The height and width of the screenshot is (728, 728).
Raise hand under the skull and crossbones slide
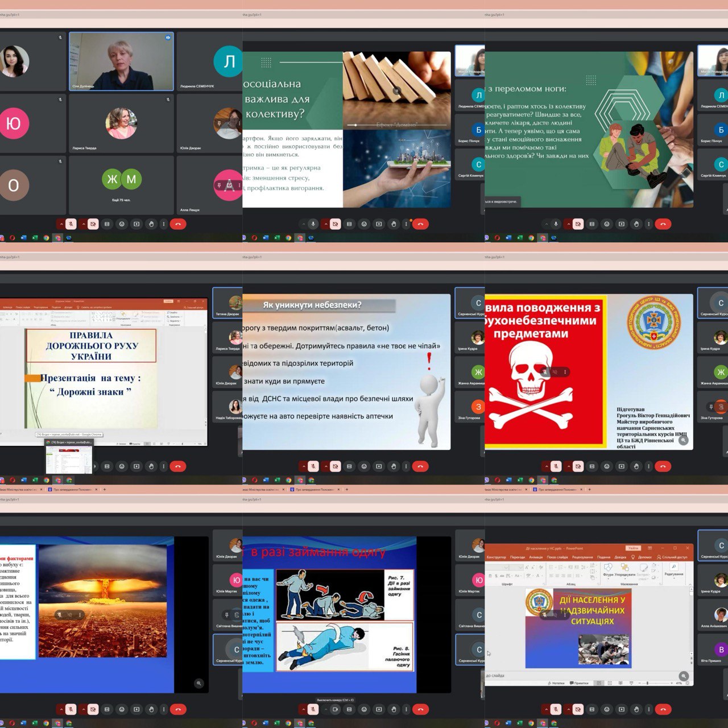(636, 466)
